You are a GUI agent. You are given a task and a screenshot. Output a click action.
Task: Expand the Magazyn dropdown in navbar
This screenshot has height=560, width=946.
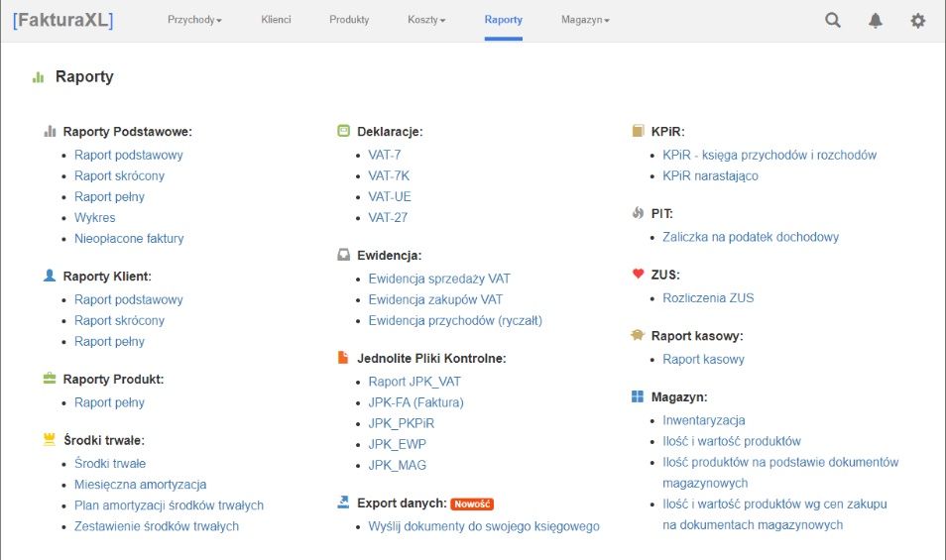(585, 20)
